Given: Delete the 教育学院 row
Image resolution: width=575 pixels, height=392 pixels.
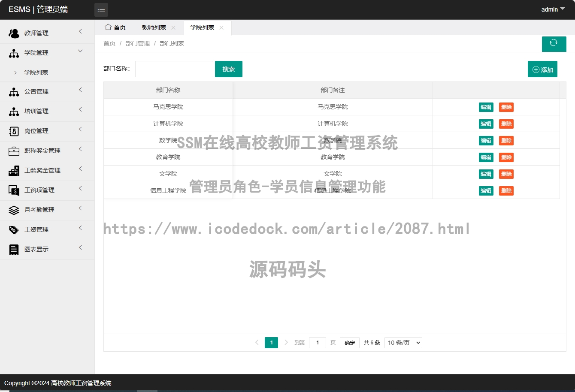Looking at the screenshot, I should (506, 157).
